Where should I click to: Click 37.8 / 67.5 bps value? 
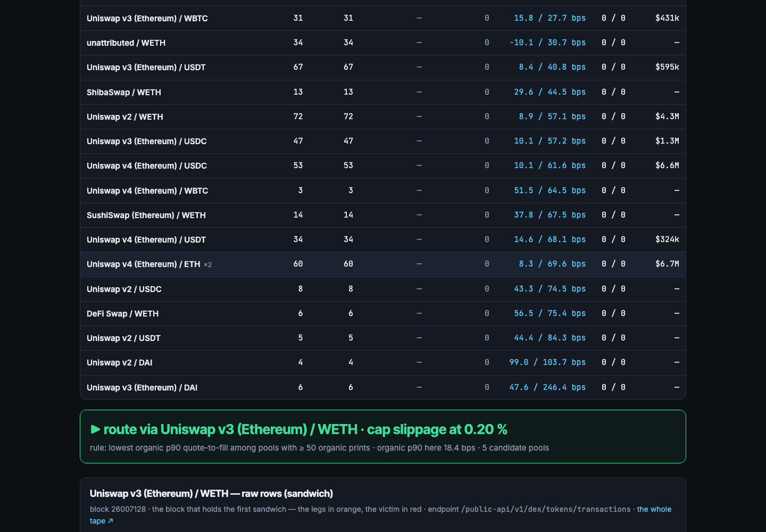click(x=549, y=215)
